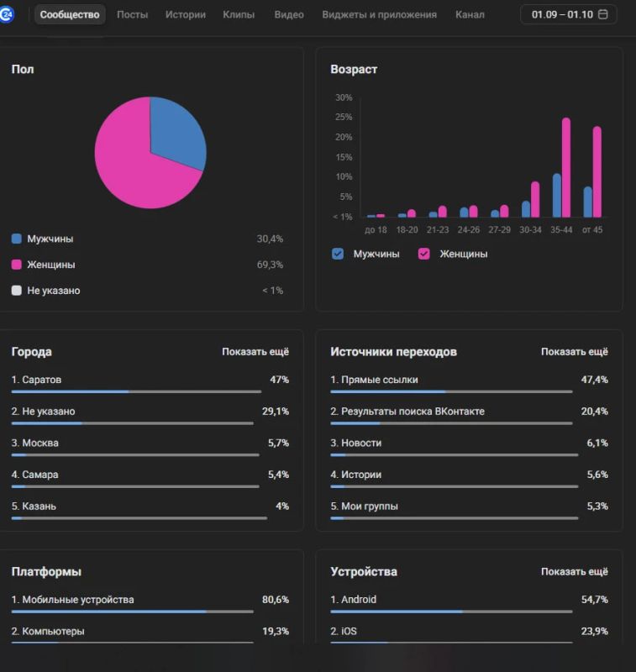Show more cities via Показать ещё

click(255, 352)
